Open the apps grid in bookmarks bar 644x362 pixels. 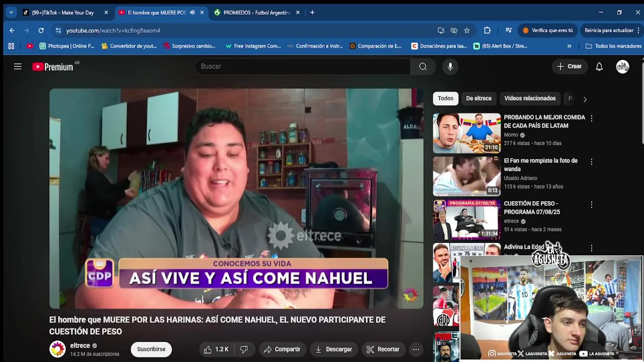[11, 46]
